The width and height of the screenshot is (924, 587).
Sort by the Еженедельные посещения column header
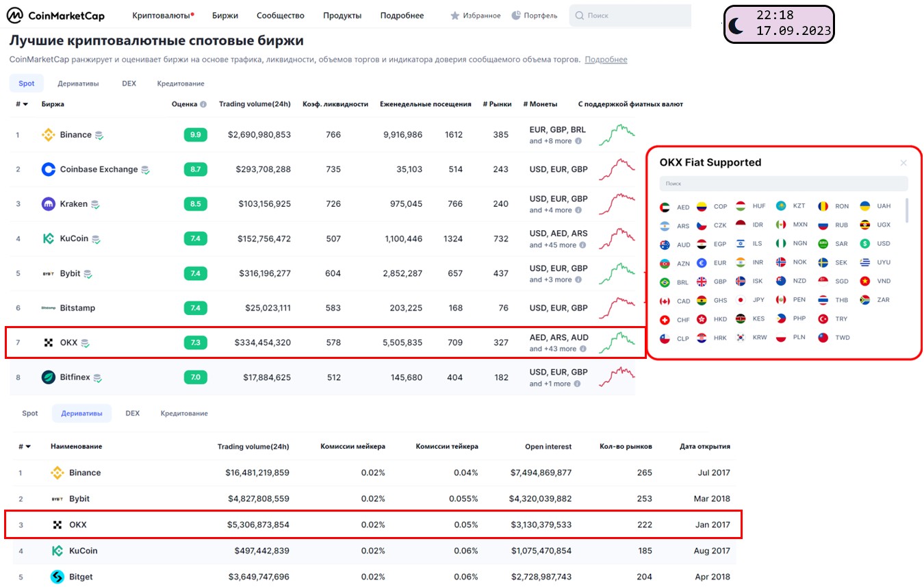pyautogui.click(x=426, y=104)
